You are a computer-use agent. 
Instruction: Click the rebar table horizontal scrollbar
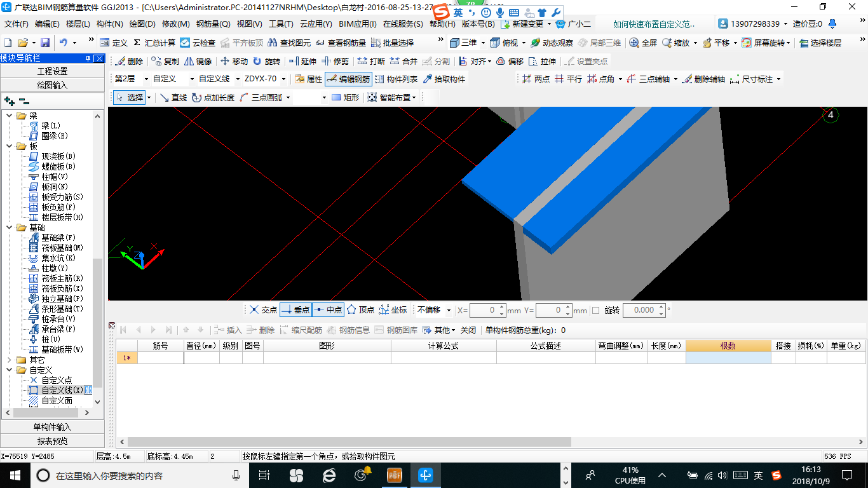pyautogui.click(x=348, y=442)
